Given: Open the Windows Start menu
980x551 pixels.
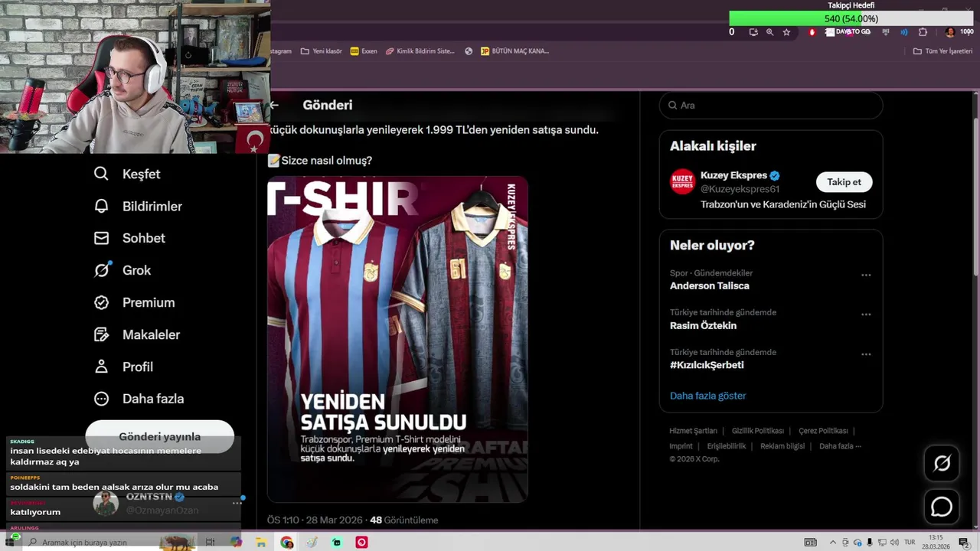Looking at the screenshot, I should (11, 542).
